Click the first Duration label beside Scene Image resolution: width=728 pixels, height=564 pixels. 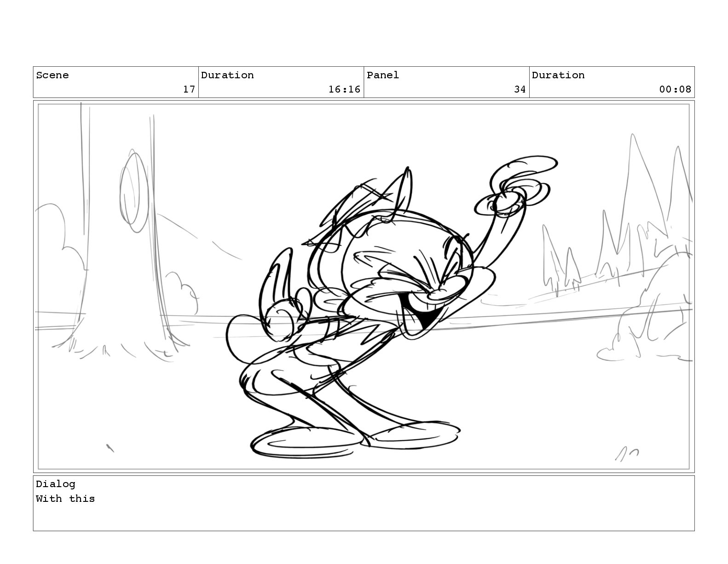click(x=227, y=75)
